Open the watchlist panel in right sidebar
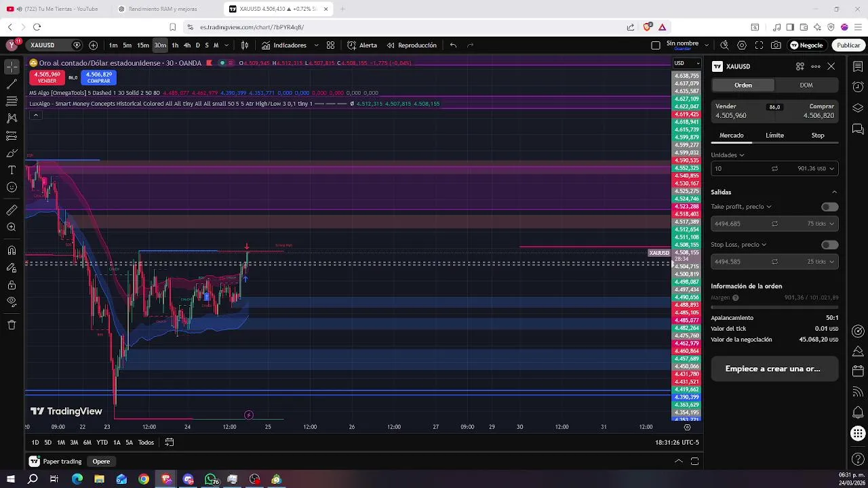The width and height of the screenshot is (868, 488). tap(858, 66)
